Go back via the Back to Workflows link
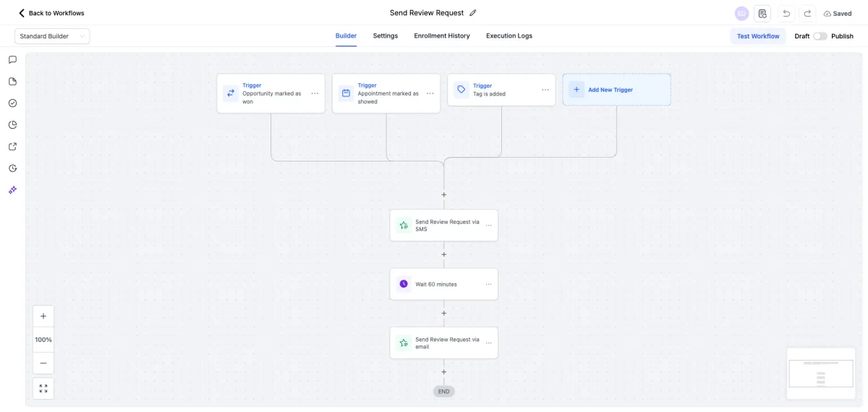 click(x=51, y=13)
